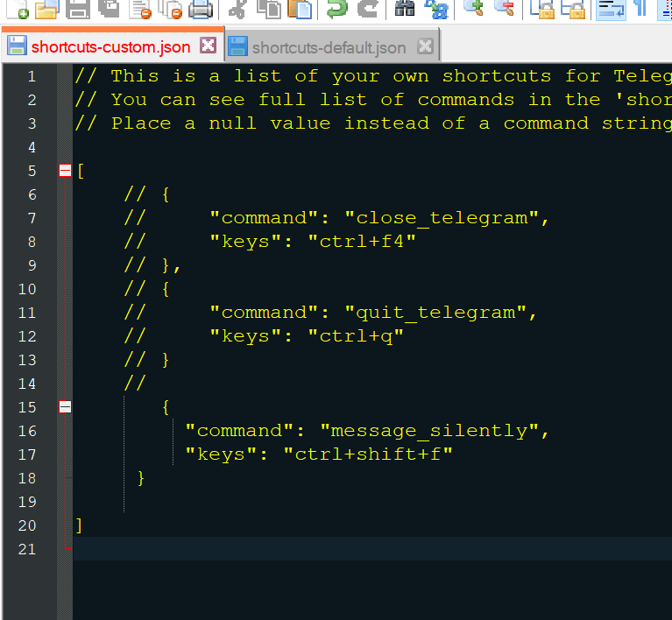The height and width of the screenshot is (620, 672).
Task: Click line number 10 in the margin
Action: click(27, 289)
